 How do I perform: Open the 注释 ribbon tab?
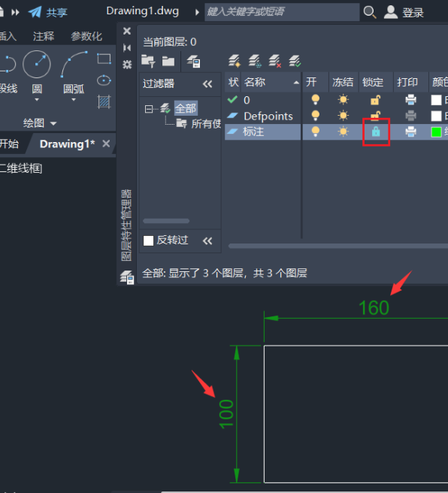click(x=44, y=36)
